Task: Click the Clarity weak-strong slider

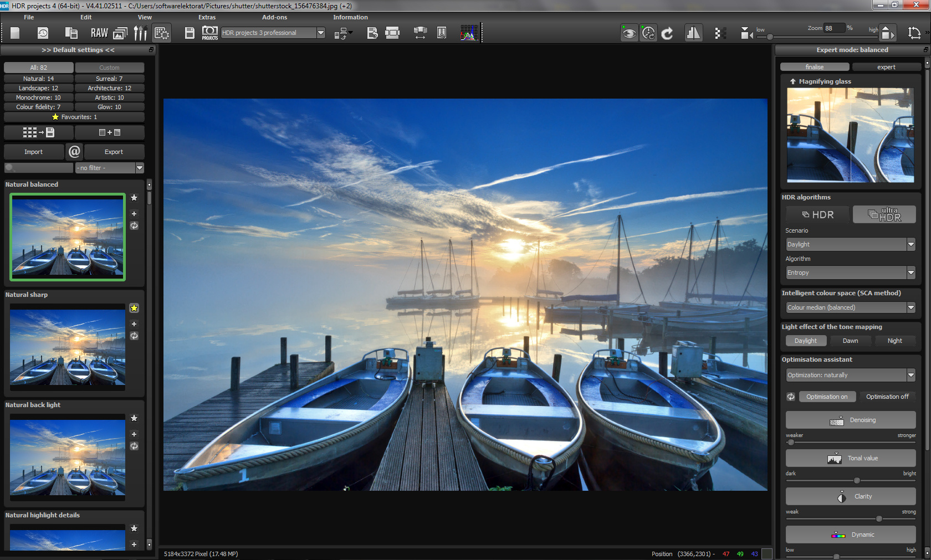Action: pyautogui.click(x=851, y=518)
